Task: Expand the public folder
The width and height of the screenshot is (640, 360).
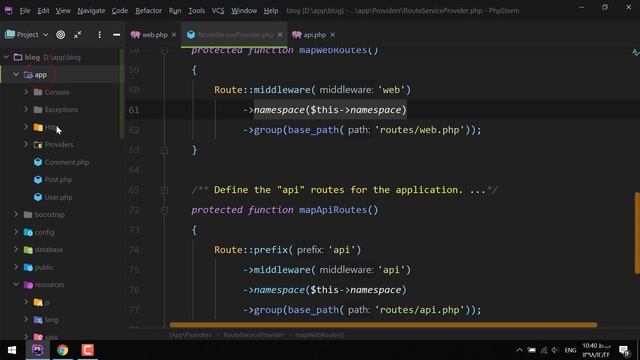Action: [16, 267]
